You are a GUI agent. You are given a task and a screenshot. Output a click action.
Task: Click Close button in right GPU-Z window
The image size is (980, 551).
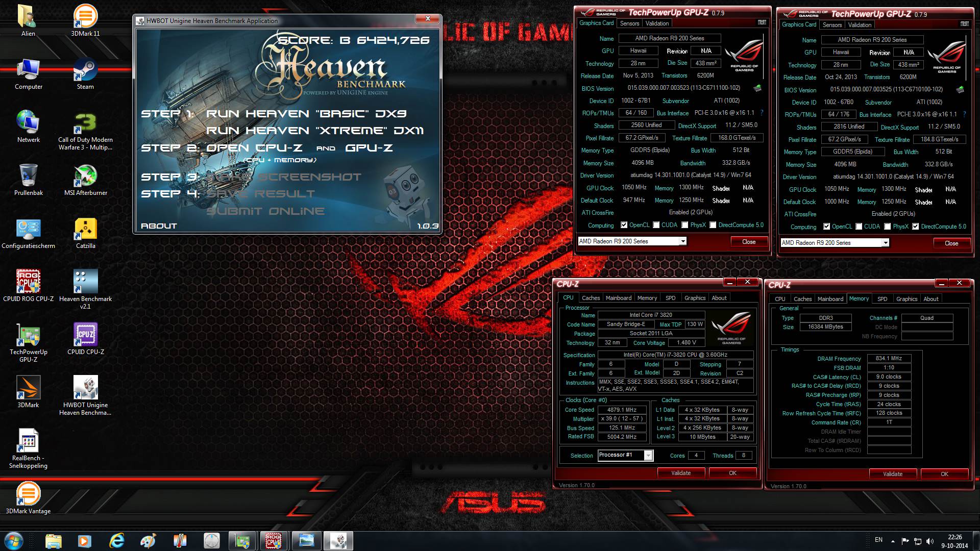coord(951,243)
